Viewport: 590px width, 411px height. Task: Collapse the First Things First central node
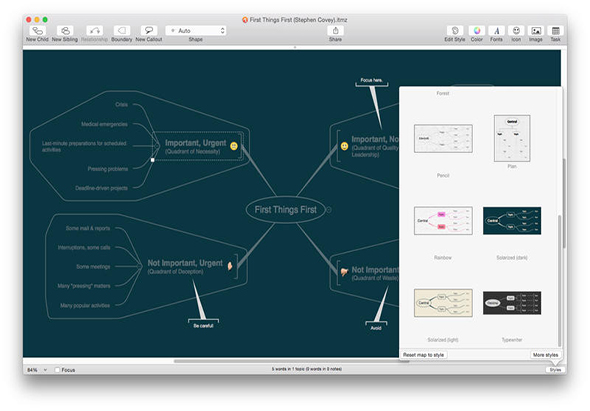(329, 210)
